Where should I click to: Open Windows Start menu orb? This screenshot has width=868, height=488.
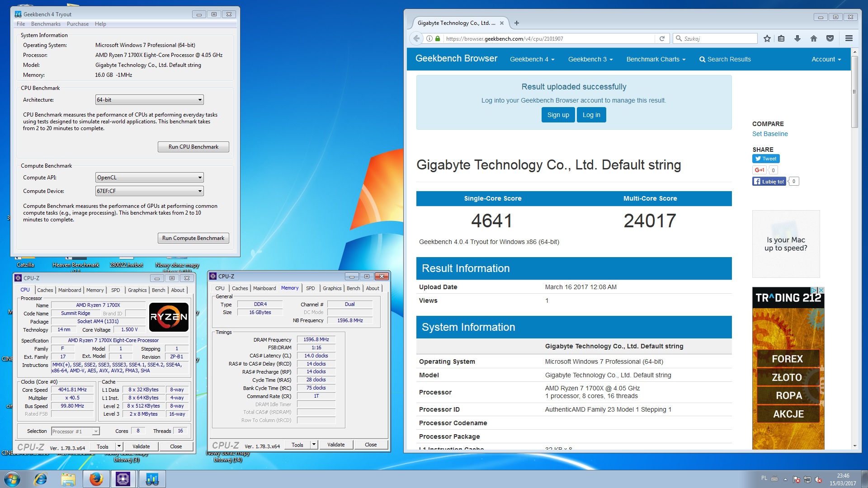coord(12,479)
